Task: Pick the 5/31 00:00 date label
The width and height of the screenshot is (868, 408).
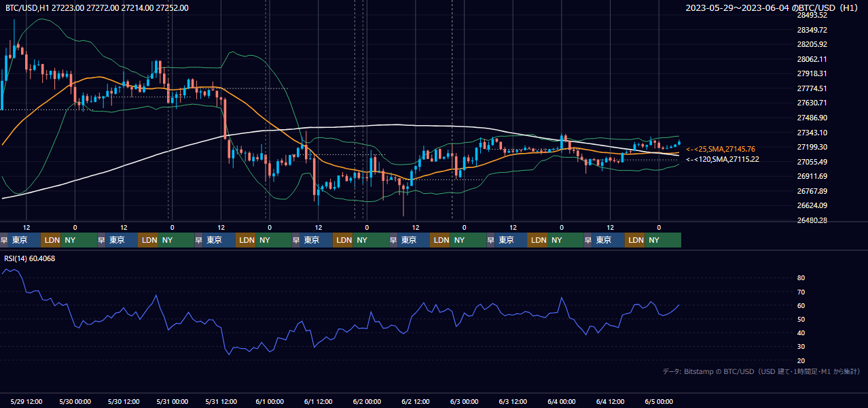Action: tap(172, 402)
